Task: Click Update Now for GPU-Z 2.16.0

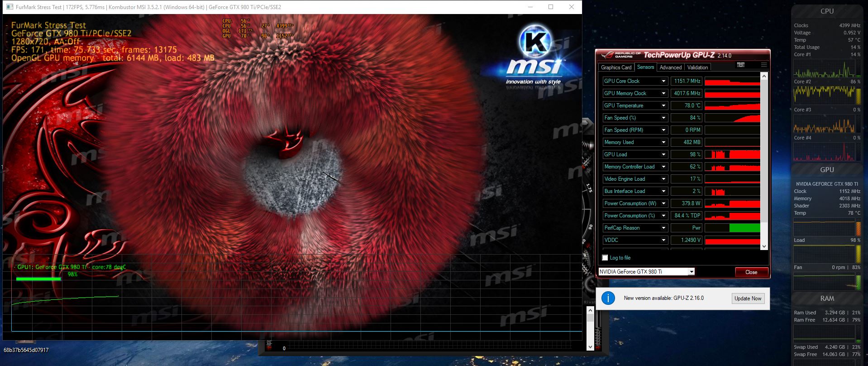Action: pos(748,299)
